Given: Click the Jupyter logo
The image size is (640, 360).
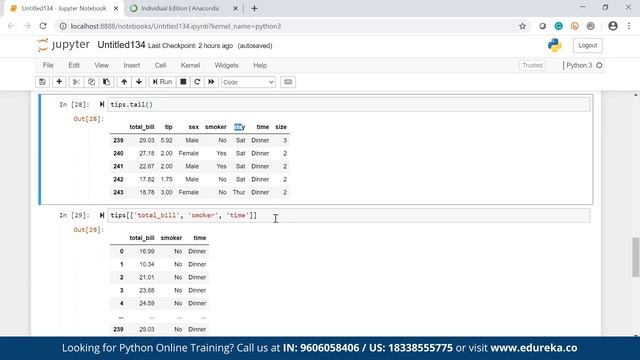Looking at the screenshot, I should pos(63,44).
